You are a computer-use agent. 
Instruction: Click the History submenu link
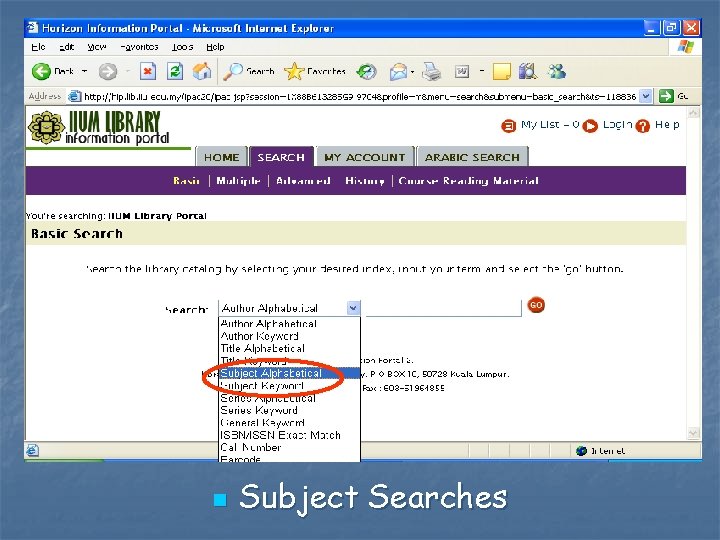click(x=365, y=180)
